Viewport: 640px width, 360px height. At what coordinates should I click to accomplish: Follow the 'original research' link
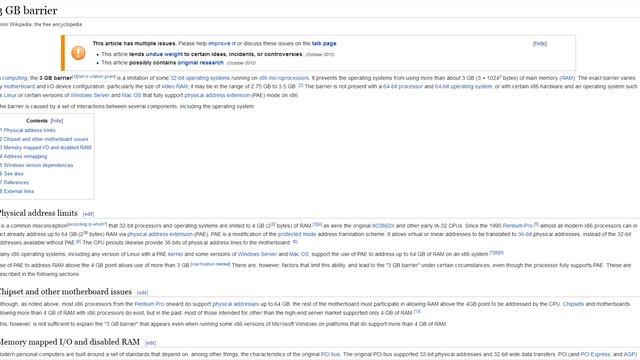[x=200, y=63]
